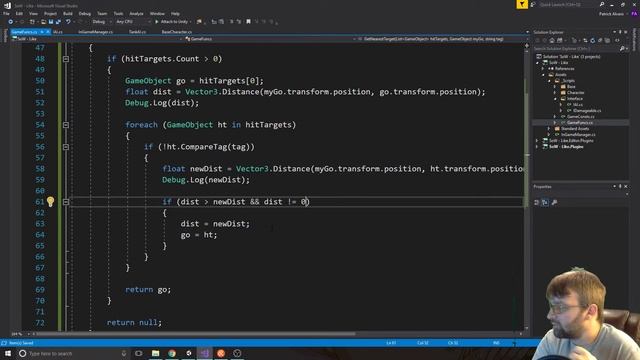The image size is (640, 360).
Task: Click Save All icon in toolbar
Action: click(58, 22)
